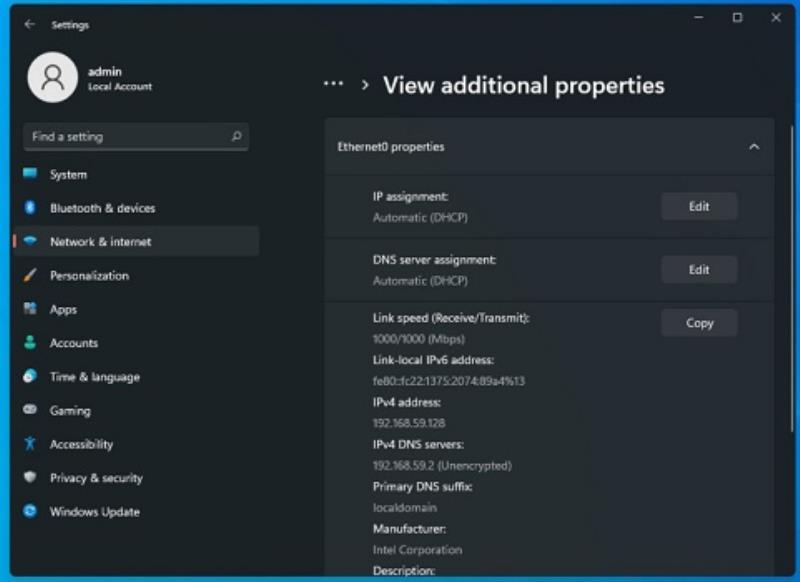The height and width of the screenshot is (582, 800).
Task: Click Automatic (DHCP) under DNS server assignment
Action: pyautogui.click(x=420, y=281)
